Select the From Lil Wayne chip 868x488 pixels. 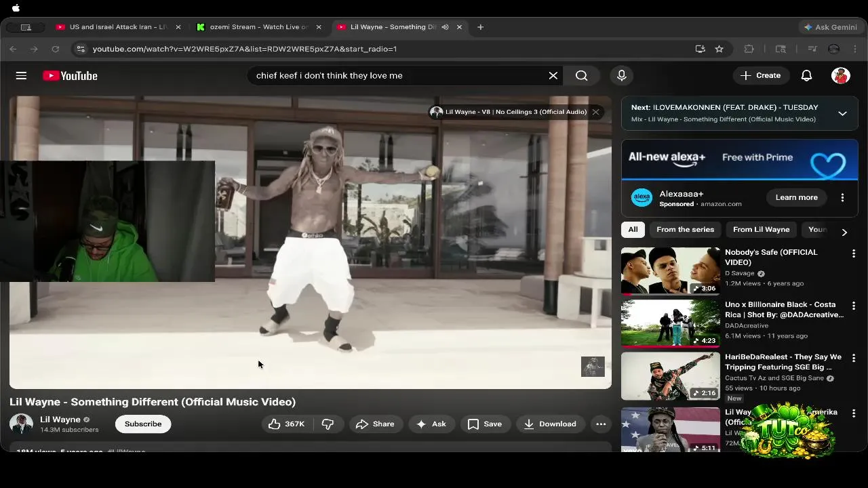pyautogui.click(x=761, y=229)
